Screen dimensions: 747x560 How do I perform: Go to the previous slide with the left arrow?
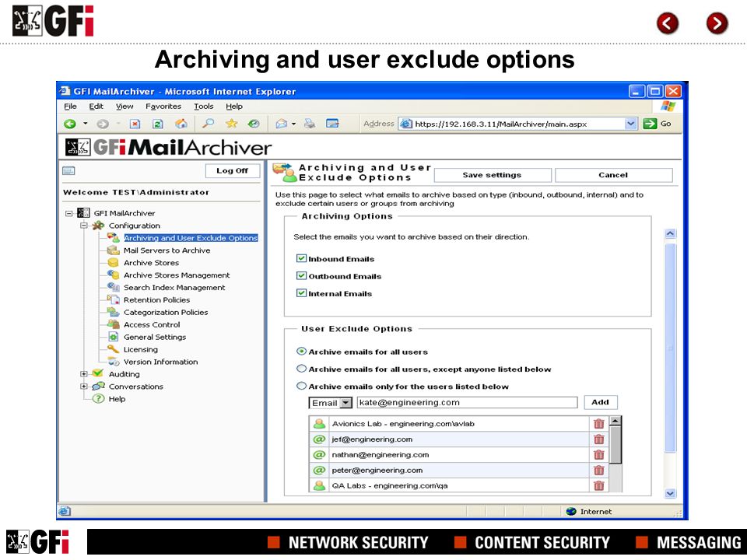(x=668, y=23)
